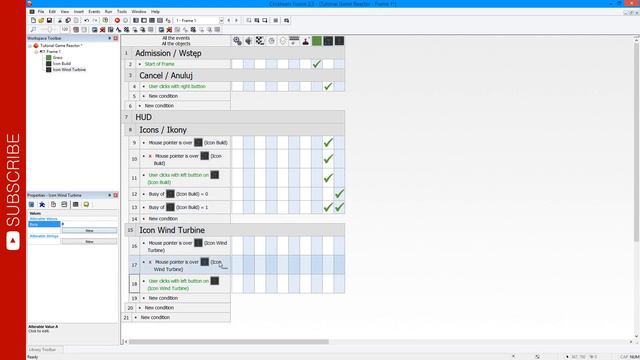This screenshot has height=360, width=640.
Task: Click New button under Alterable Values
Action: (x=89, y=231)
